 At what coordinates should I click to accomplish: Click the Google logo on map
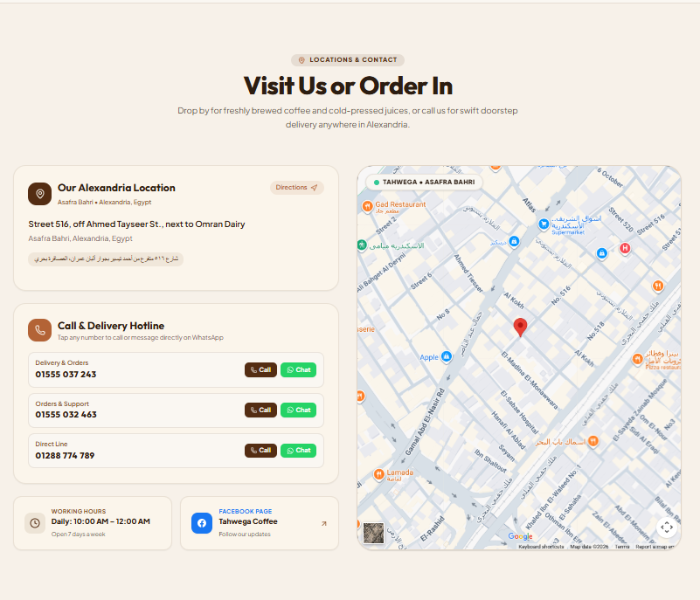point(520,536)
